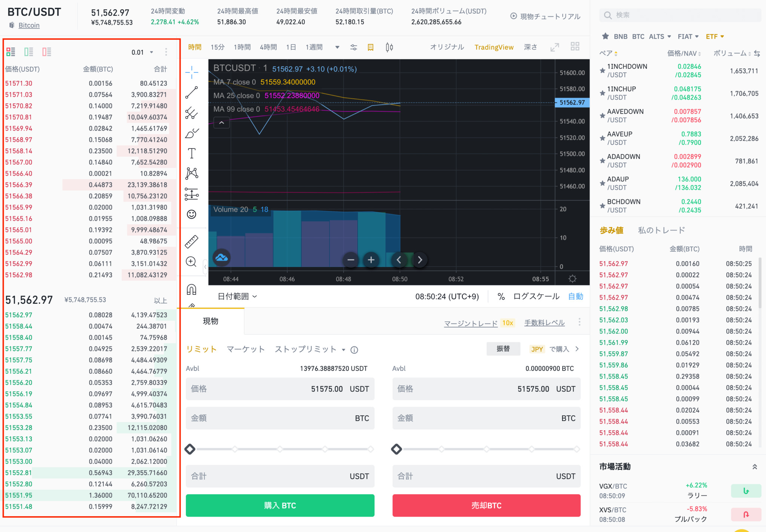Switch to 深さ depth chart tab

tap(530, 47)
